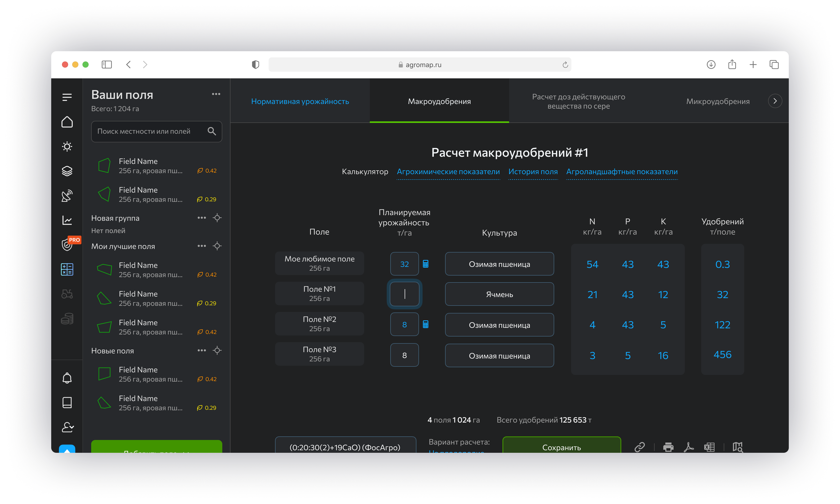Open the user profile icon
The height and width of the screenshot is (504, 840).
68,427
